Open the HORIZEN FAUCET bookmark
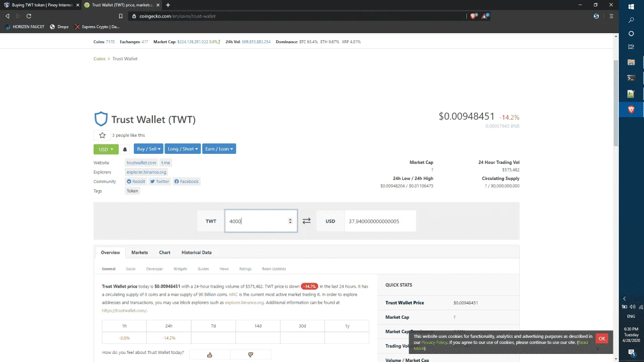 click(x=25, y=27)
